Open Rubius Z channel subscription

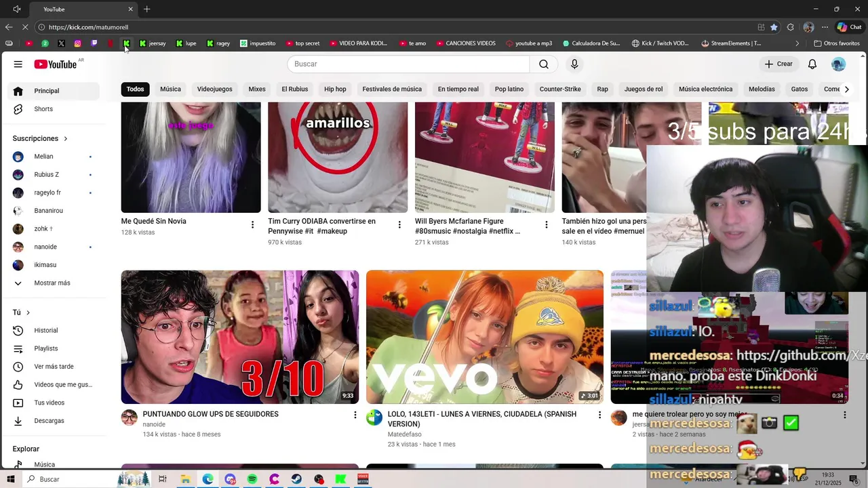click(54, 174)
